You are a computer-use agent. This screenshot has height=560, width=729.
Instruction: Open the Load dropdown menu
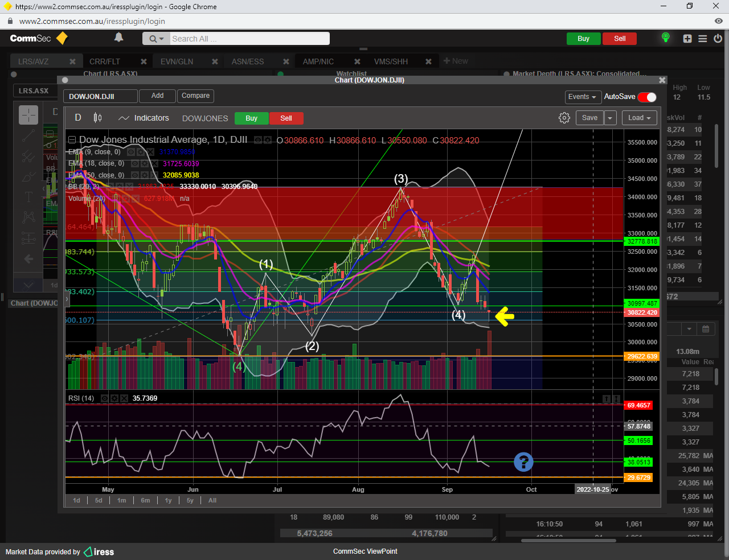(639, 118)
